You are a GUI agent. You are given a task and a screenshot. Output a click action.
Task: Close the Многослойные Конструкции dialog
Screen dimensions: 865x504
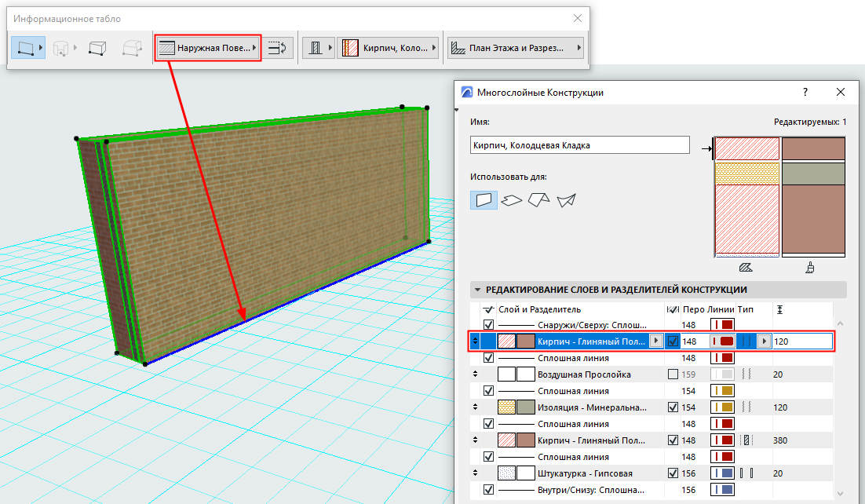pos(840,92)
